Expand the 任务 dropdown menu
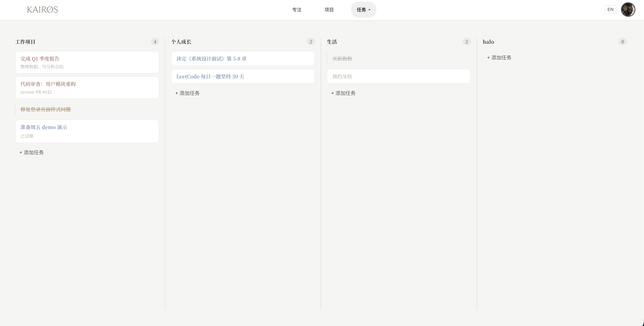The height and width of the screenshot is (326, 644). point(363,10)
